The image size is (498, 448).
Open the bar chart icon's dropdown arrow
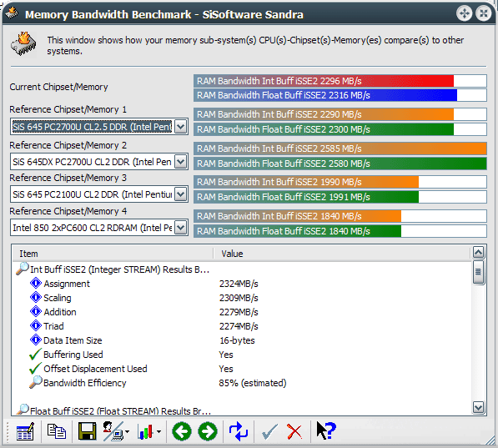(158, 431)
